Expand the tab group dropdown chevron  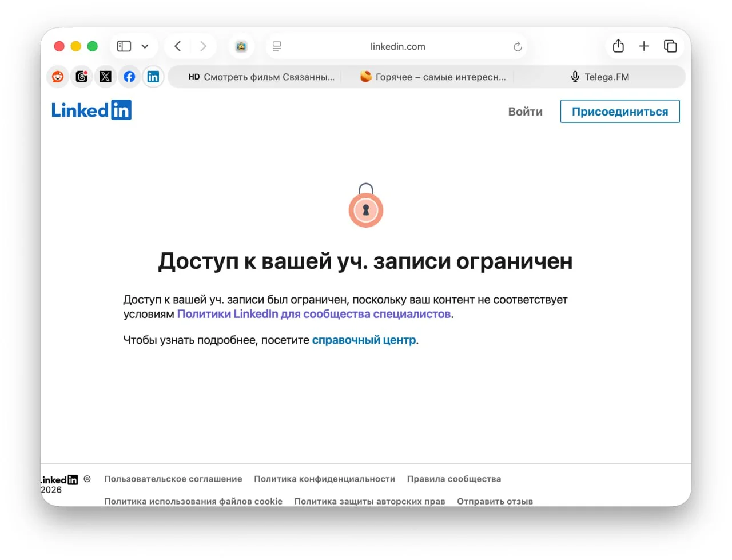145,46
